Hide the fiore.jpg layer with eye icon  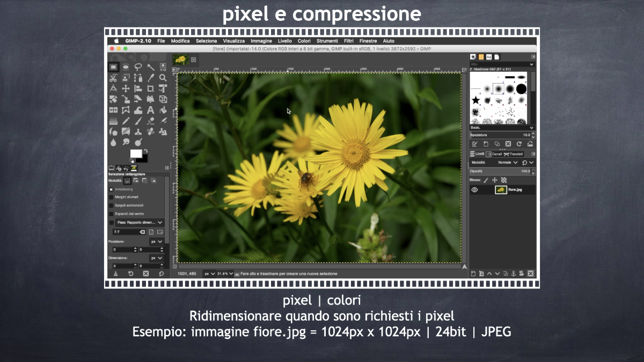click(x=475, y=190)
